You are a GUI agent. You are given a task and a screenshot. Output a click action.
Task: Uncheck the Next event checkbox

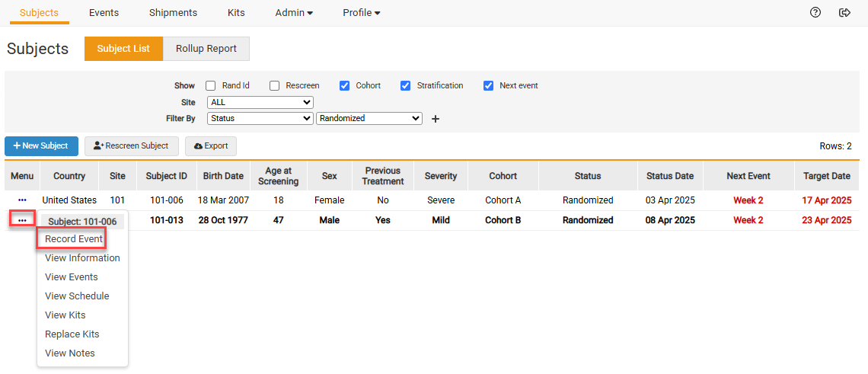click(488, 86)
